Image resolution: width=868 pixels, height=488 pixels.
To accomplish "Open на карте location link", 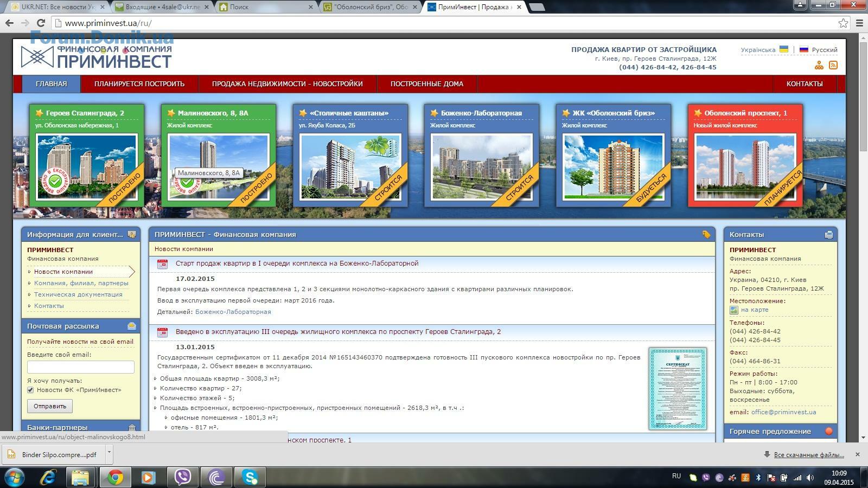I will click(755, 310).
